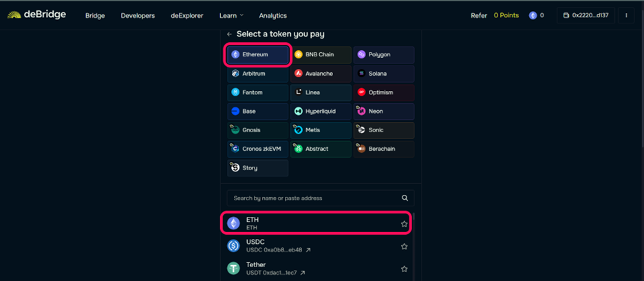Select the Solana network
The height and width of the screenshot is (281, 644).
384,74
